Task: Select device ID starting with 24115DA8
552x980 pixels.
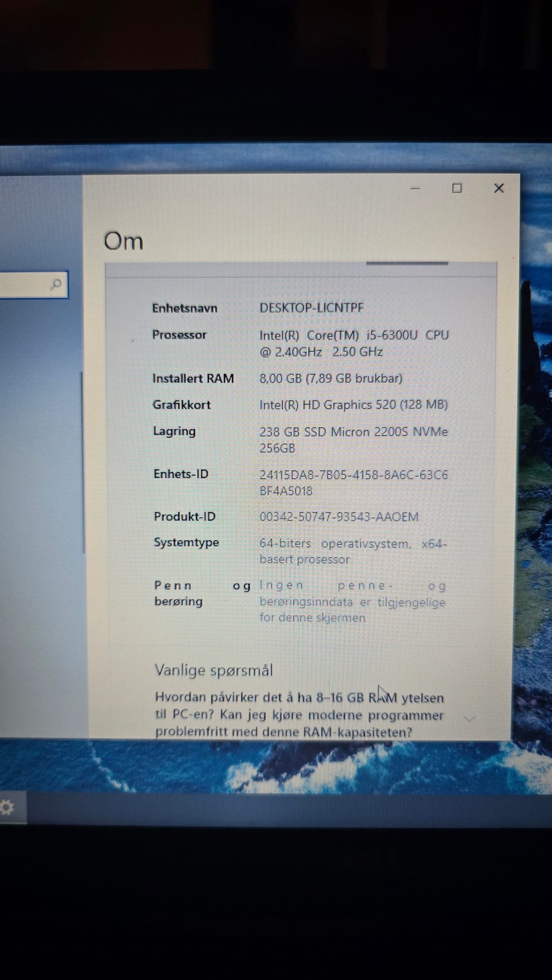Action: (353, 483)
